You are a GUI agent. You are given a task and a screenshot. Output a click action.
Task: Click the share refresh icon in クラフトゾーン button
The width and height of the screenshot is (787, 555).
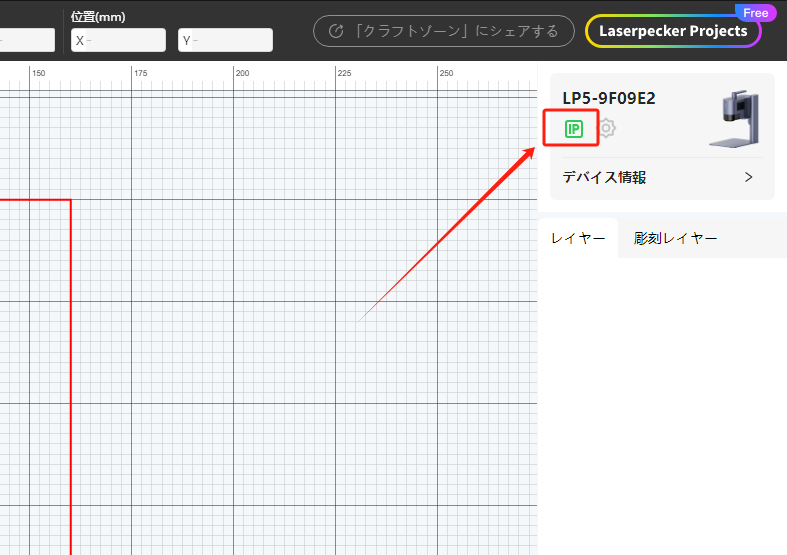pyautogui.click(x=336, y=31)
